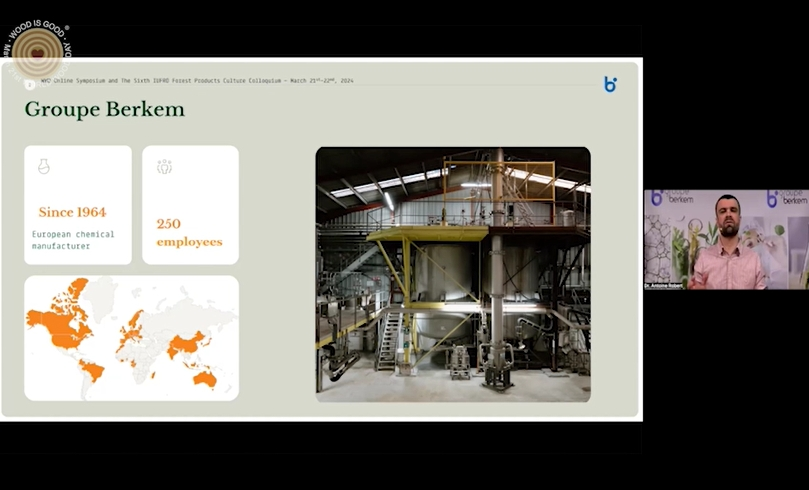The height and width of the screenshot is (490, 809).
Task: Click the factory interior photo
Action: (453, 274)
